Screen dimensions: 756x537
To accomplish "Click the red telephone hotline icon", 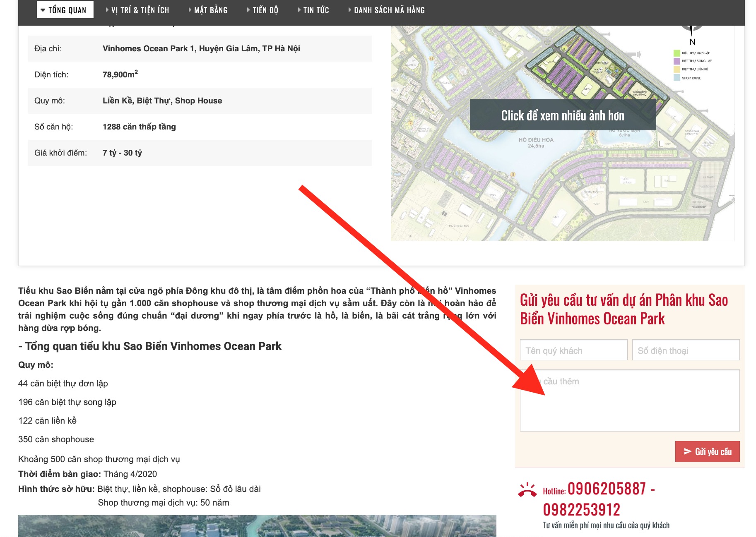I will point(527,490).
